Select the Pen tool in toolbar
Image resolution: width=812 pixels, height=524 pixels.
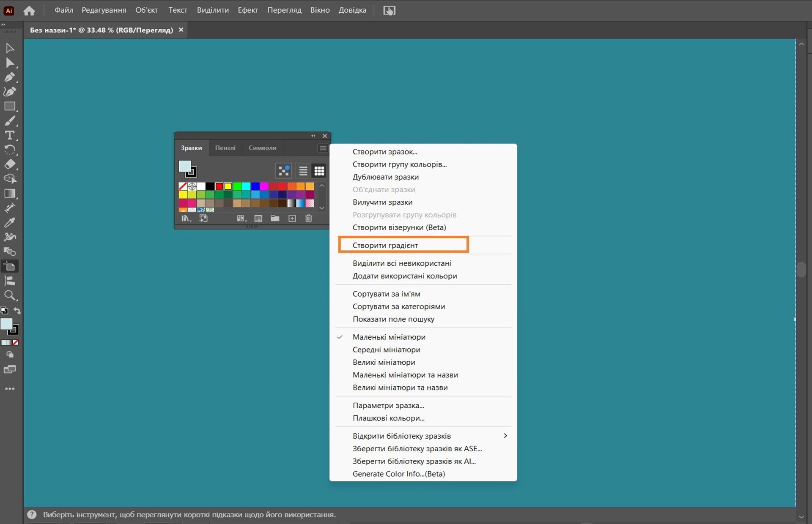[9, 77]
